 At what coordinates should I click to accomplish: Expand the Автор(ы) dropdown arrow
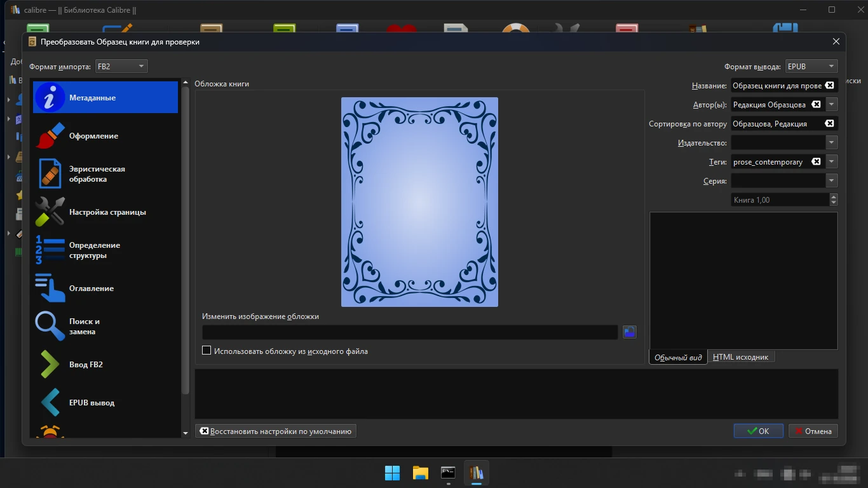(x=832, y=104)
